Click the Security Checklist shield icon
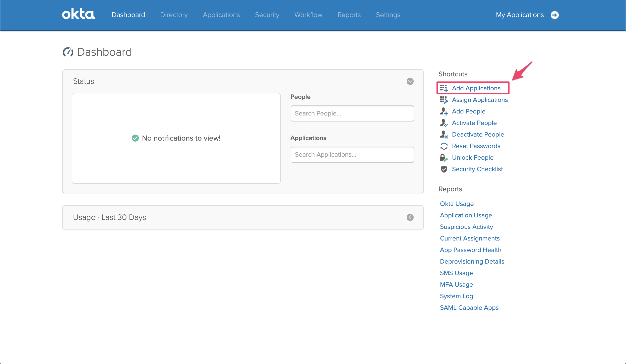 pos(444,169)
